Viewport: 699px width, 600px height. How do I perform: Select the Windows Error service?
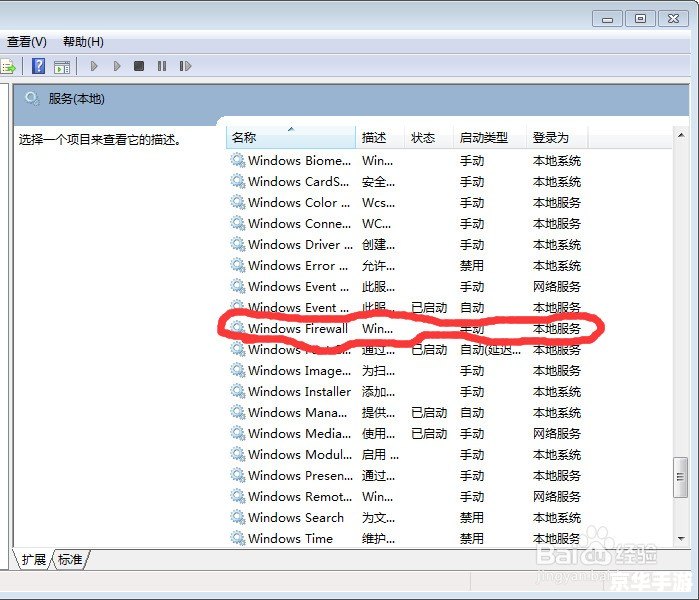[x=406, y=265]
